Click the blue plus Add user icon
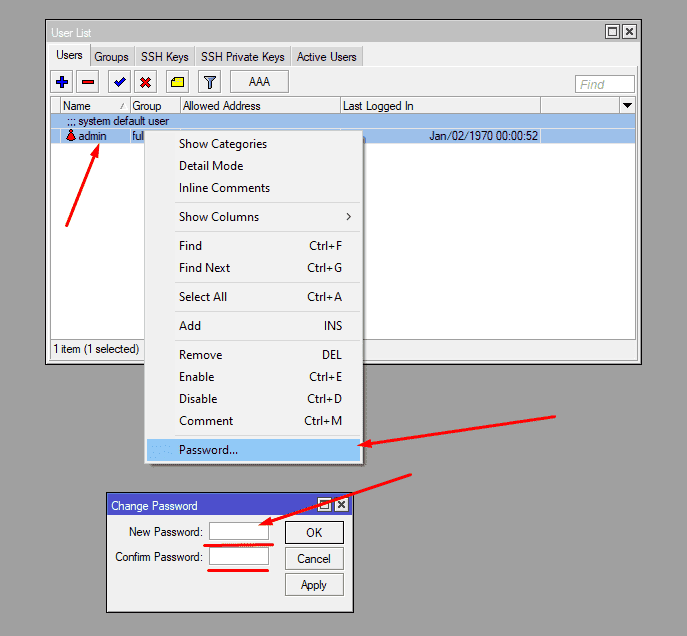The height and width of the screenshot is (636, 687). click(x=62, y=82)
